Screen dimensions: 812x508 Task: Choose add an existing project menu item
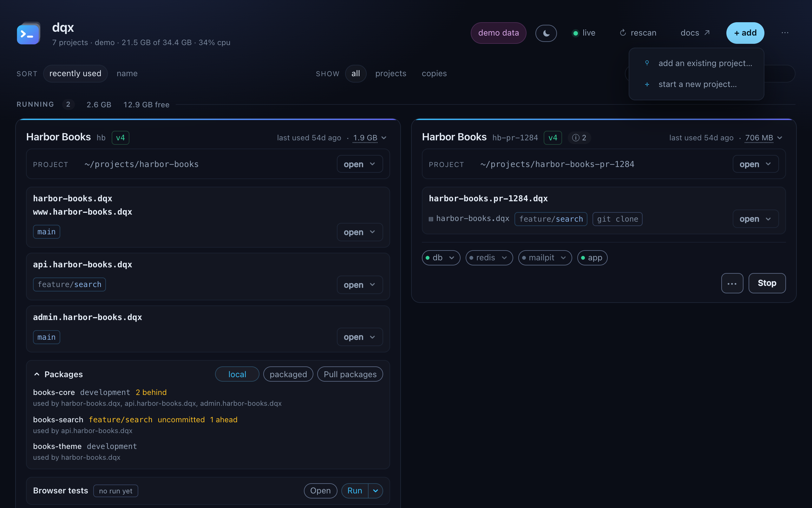(696, 63)
